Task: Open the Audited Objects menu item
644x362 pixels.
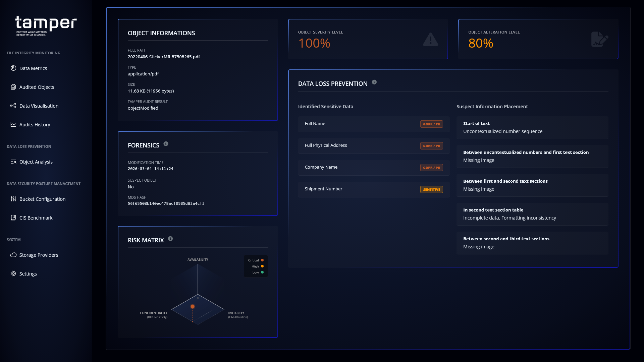Action: coord(37,87)
